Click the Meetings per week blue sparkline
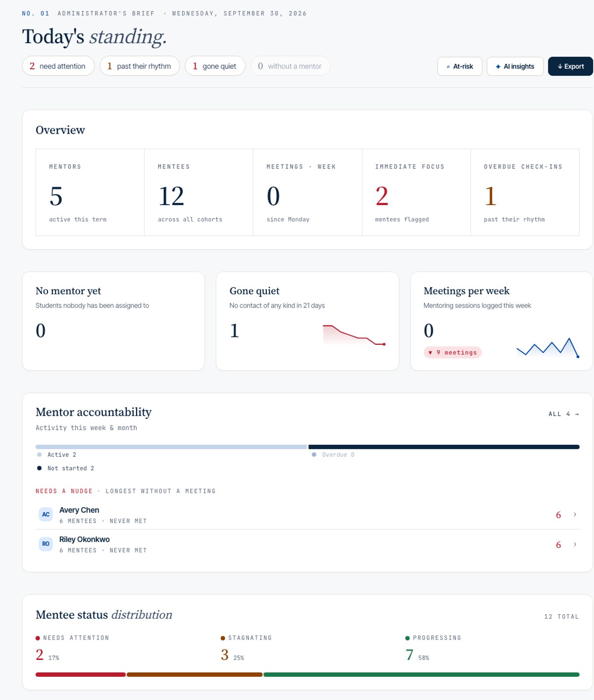The width and height of the screenshot is (594, 700). pyautogui.click(x=547, y=347)
